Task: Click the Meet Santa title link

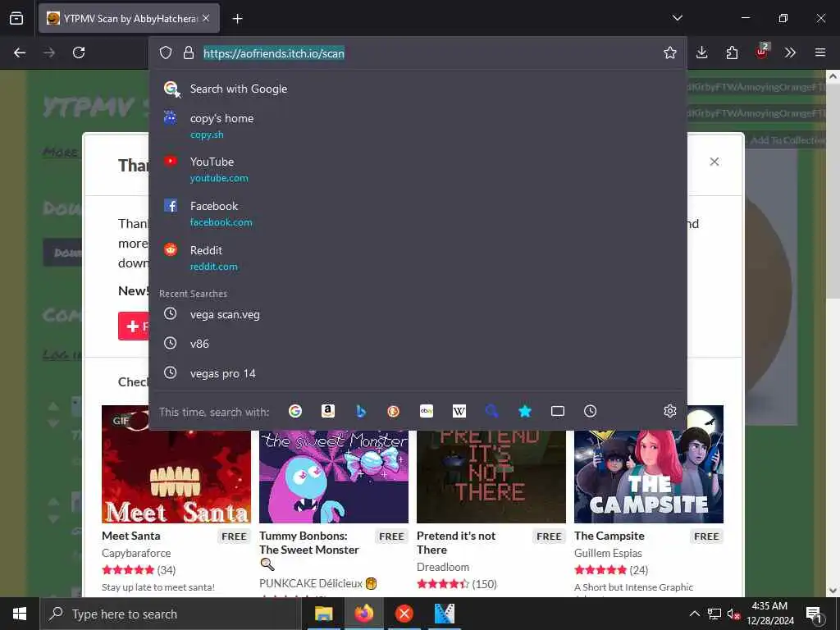Action: 130,536
